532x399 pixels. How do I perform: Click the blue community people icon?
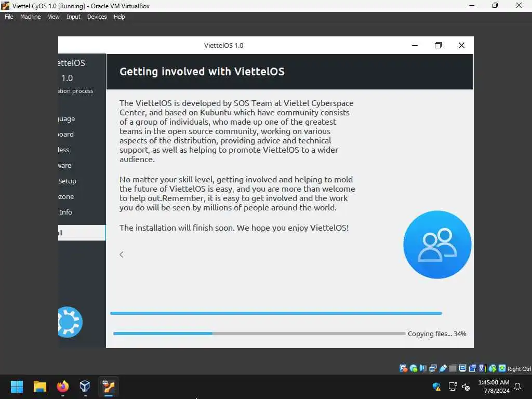437,245
